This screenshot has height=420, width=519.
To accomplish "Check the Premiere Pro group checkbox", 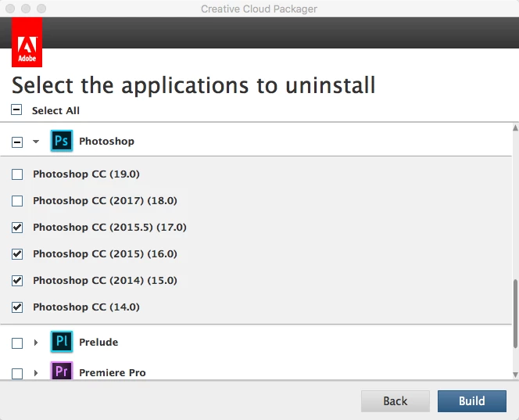I will pos(17,374).
